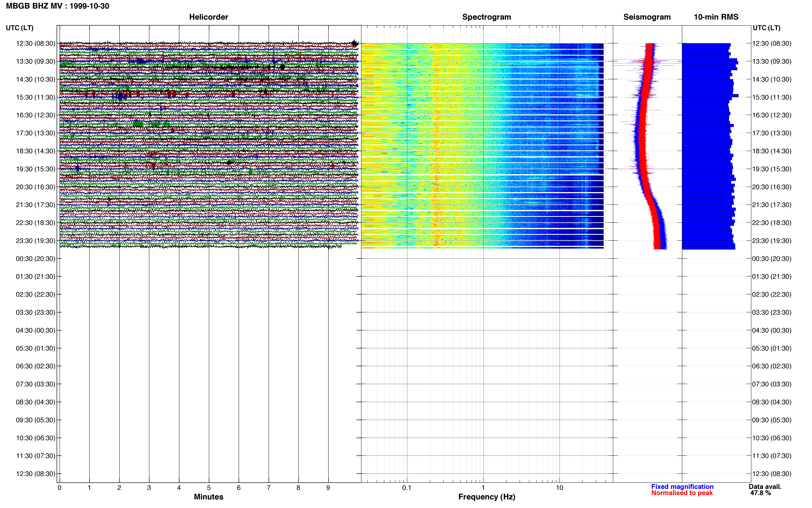This screenshot has width=812, height=508.
Task: Click the 18:30 (14:30) label on the helicorder axis
Action: [x=36, y=151]
